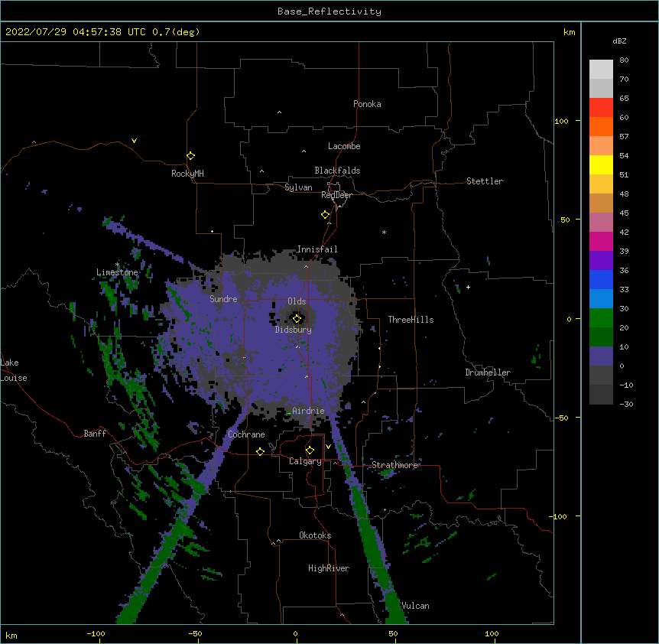This screenshot has height=644, width=659.
Task: Click the HighRiver city label
Action: pyautogui.click(x=329, y=568)
